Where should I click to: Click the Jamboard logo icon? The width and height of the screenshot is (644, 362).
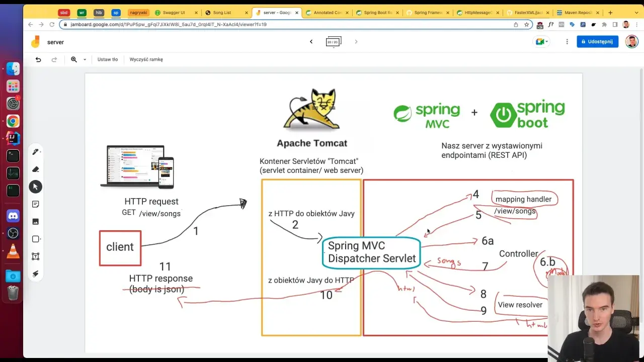pyautogui.click(x=35, y=42)
